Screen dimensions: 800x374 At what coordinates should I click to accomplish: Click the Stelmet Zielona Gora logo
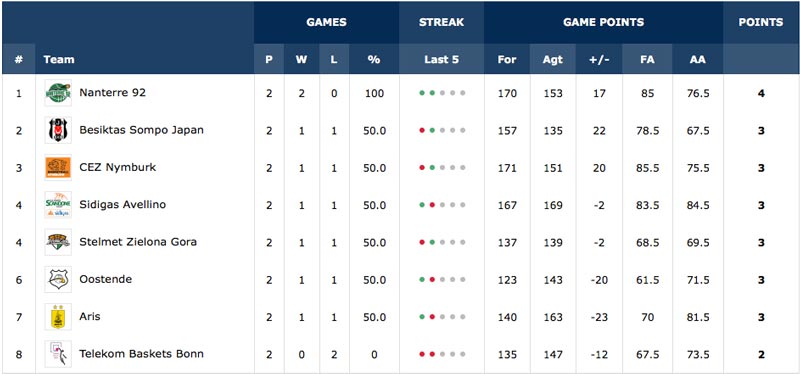pyautogui.click(x=58, y=242)
